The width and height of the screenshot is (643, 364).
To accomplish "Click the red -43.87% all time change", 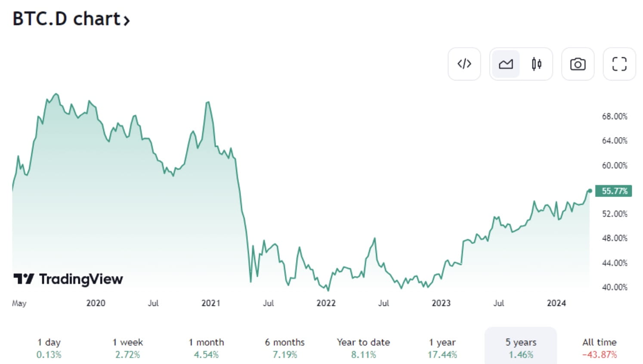I will click(x=599, y=355).
